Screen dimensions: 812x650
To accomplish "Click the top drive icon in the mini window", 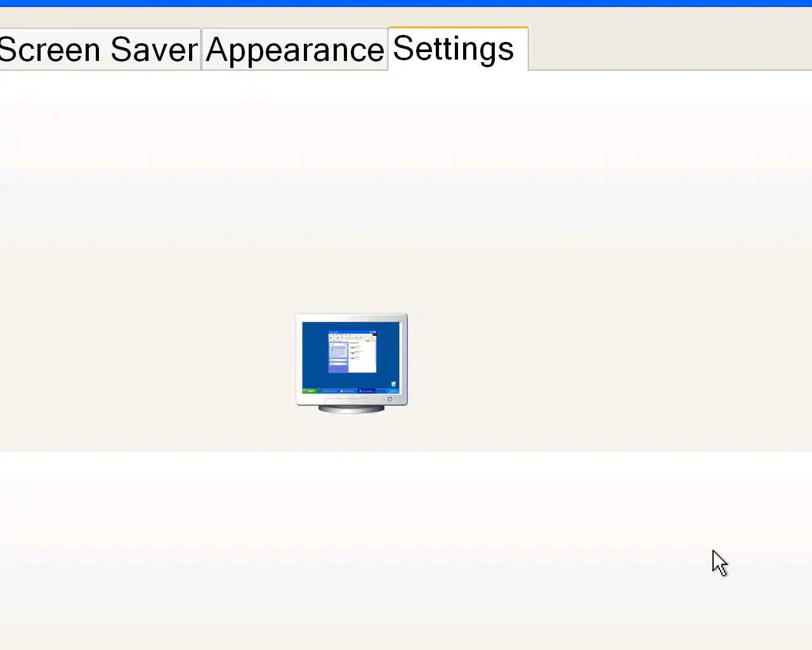I will point(352,347).
